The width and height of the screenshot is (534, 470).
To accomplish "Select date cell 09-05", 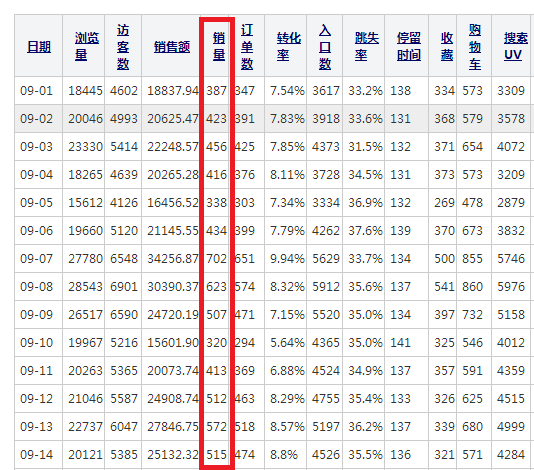I will (x=36, y=203).
